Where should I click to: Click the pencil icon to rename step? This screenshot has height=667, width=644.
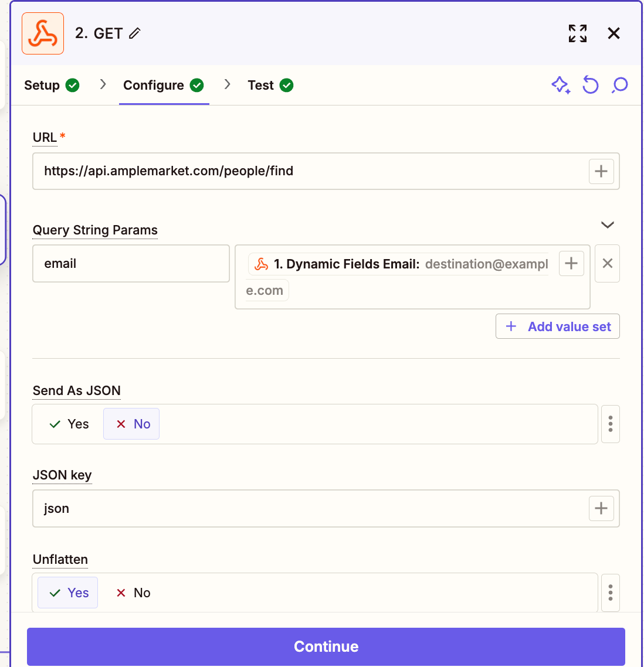click(135, 33)
